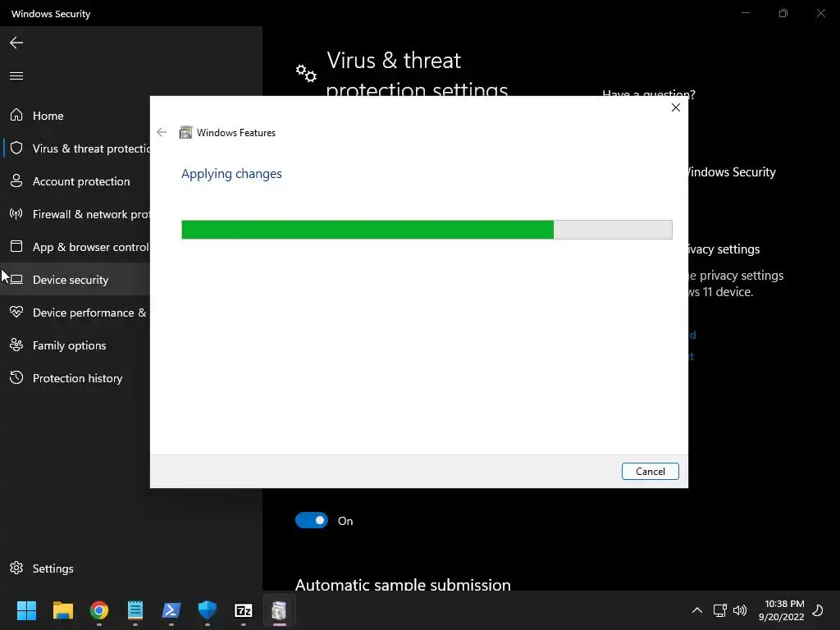840x630 pixels.
Task: Switch to Windows Security in the taskbar
Action: pyautogui.click(x=208, y=610)
